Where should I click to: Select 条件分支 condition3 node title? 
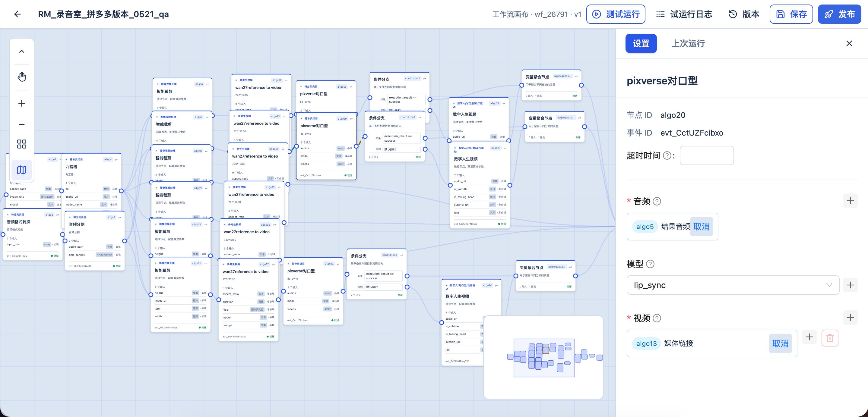358,256
